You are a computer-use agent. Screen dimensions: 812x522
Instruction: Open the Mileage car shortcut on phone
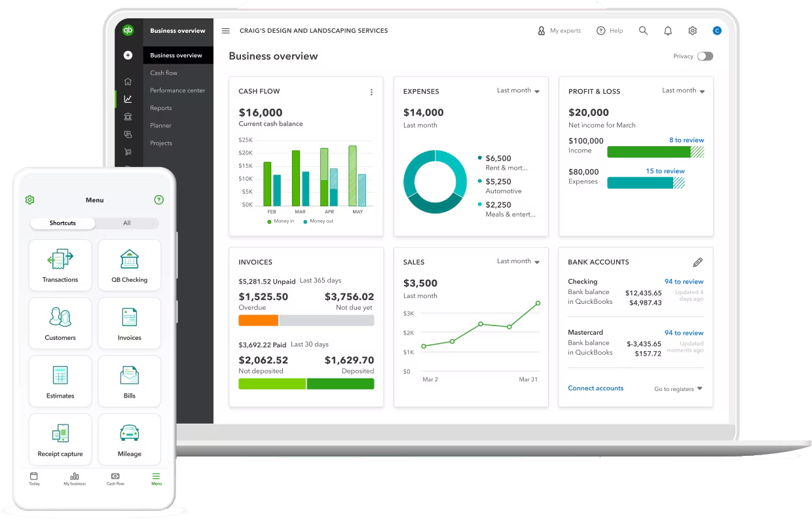pyautogui.click(x=129, y=439)
